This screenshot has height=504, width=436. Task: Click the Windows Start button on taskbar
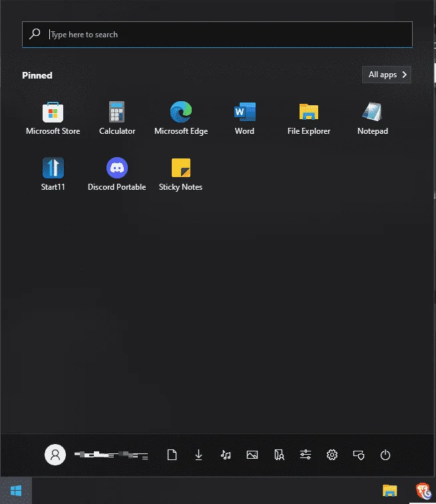click(16, 491)
